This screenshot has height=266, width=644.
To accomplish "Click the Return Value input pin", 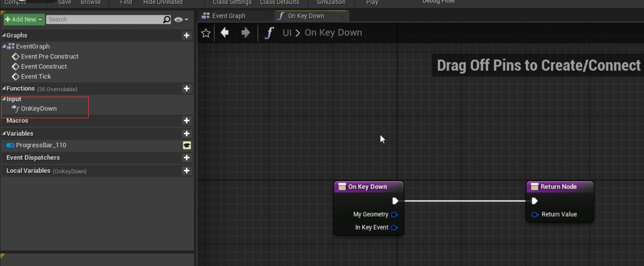I will coord(535,214).
